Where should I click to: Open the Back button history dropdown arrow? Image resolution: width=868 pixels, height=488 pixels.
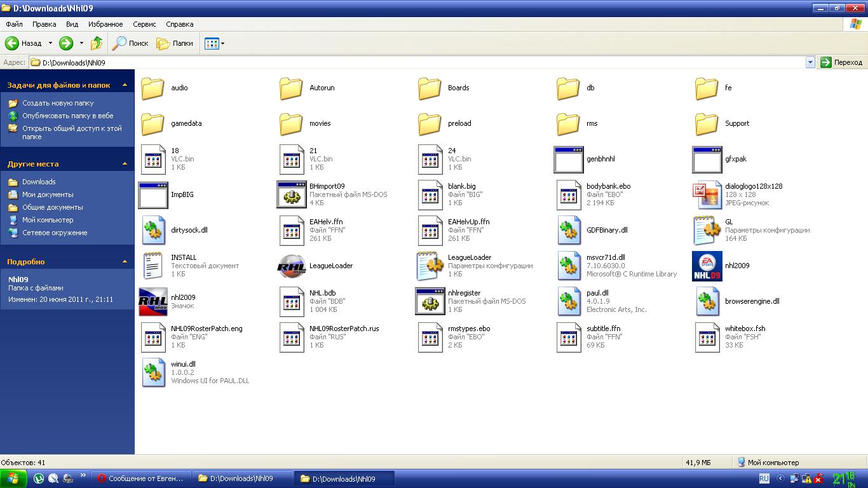click(50, 43)
